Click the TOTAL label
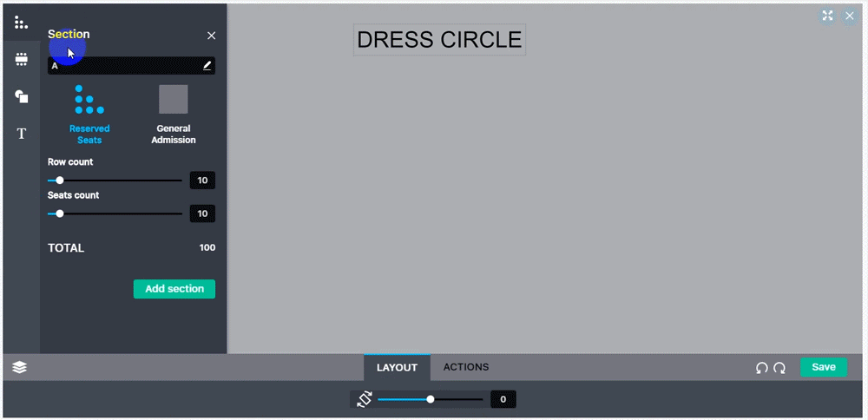The image size is (868, 420). (x=66, y=248)
